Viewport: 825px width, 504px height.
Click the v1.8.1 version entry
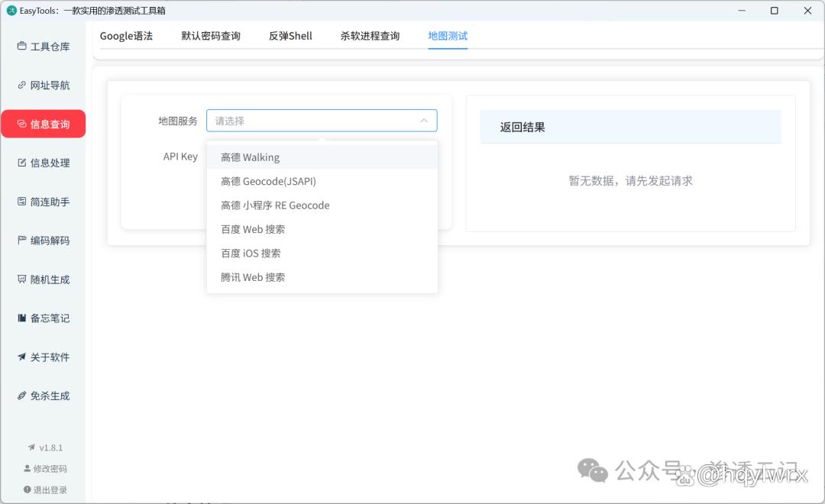tap(45, 447)
